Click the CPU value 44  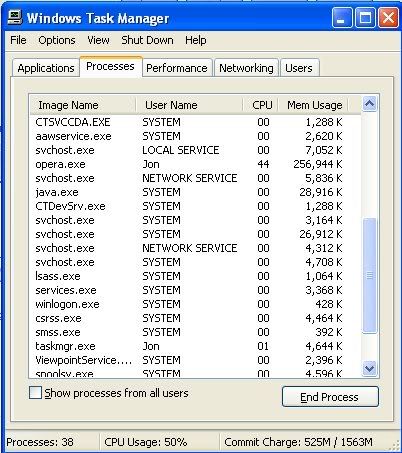[x=263, y=164]
